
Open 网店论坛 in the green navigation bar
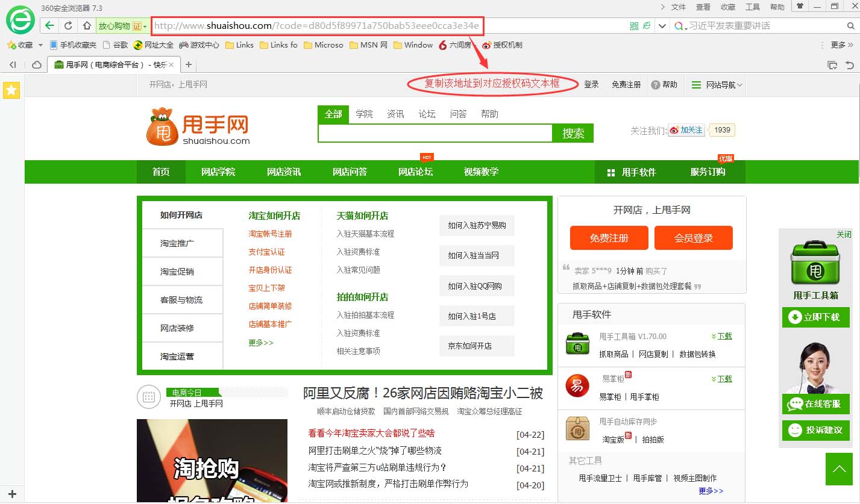415,172
